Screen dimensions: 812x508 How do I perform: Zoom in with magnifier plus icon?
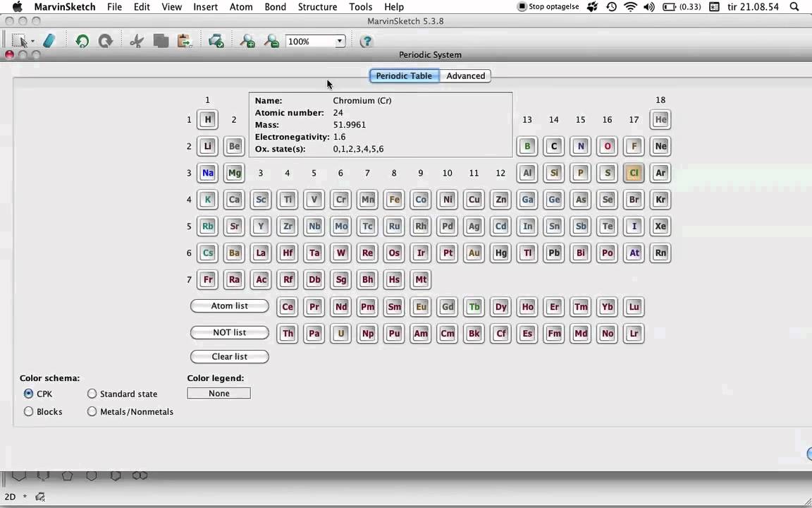point(247,41)
